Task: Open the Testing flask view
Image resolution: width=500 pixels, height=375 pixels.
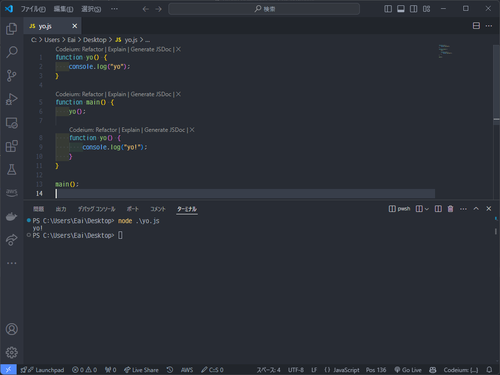Action: click(x=12, y=169)
